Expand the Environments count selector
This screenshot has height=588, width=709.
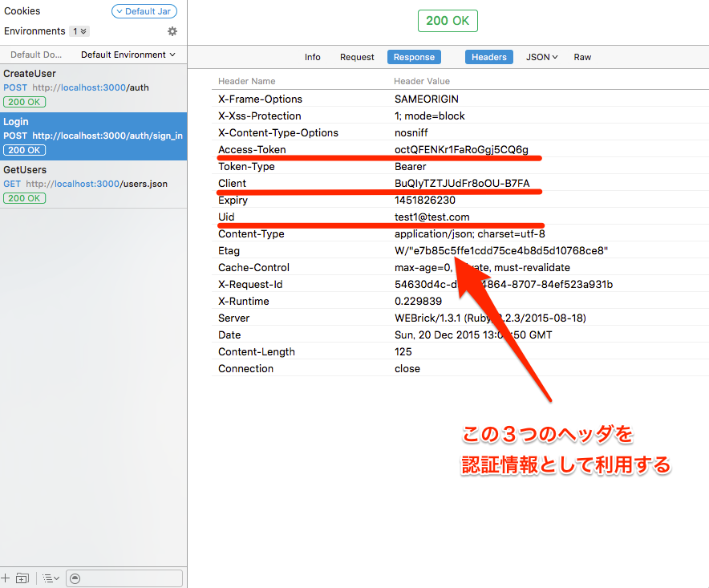(x=79, y=31)
